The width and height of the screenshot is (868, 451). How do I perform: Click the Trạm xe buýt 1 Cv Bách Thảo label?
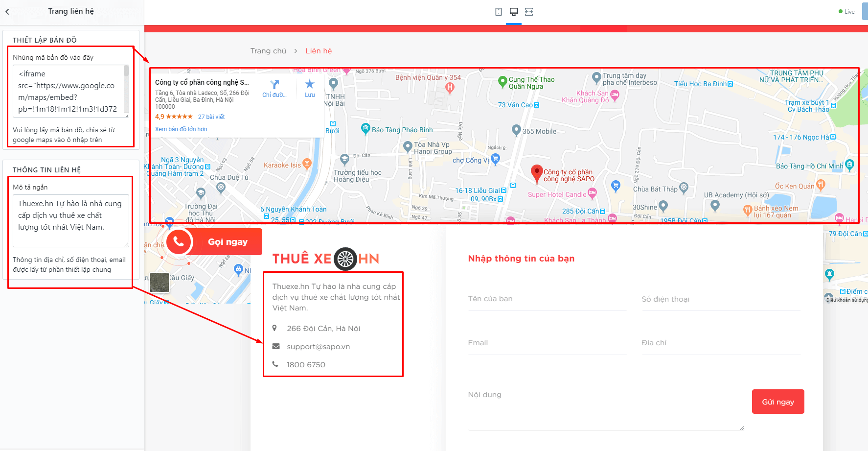(x=808, y=106)
